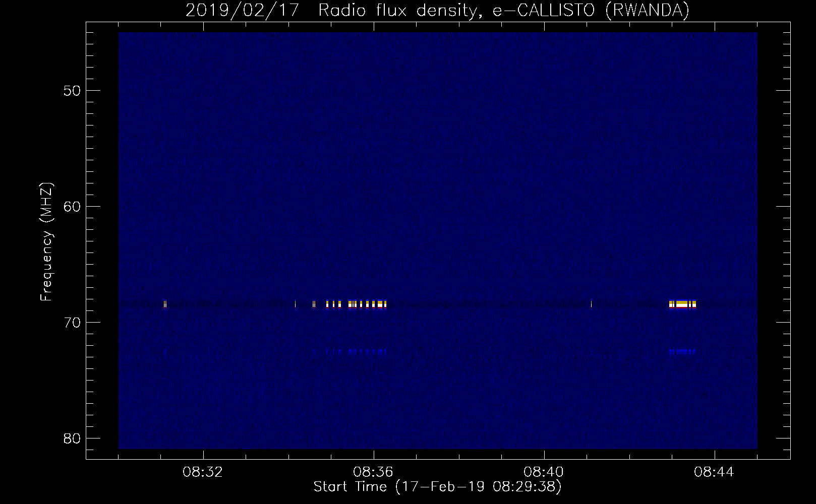Click the 70 frequency tick label
This screenshot has height=504, width=816.
72,323
